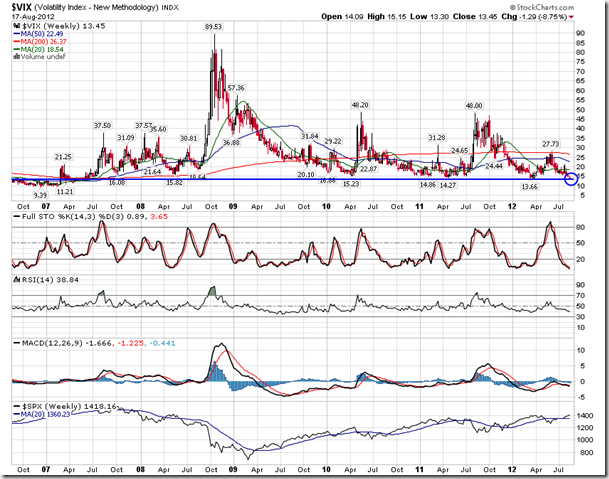Click the blue circle marker at chart's right edge
This screenshot has width=609, height=479.
point(571,178)
